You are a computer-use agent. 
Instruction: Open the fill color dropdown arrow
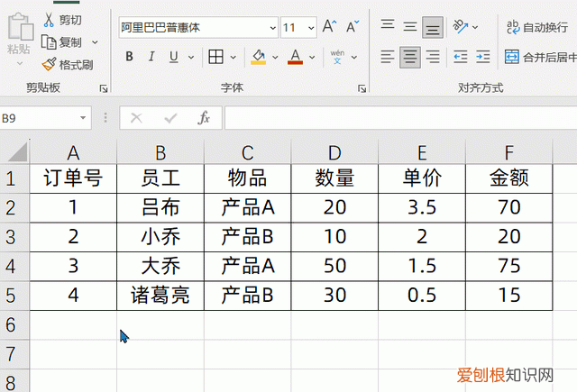tap(275, 57)
